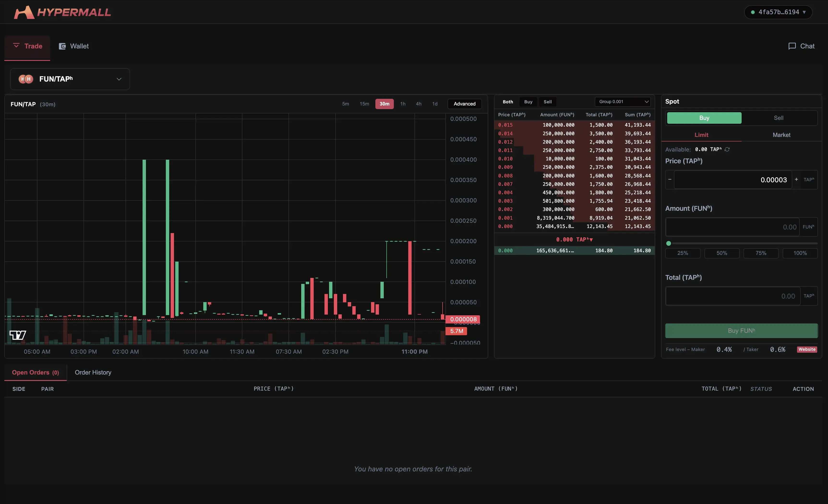Select the 4h chart interval
This screenshot has height=504, width=828.
tap(418, 104)
